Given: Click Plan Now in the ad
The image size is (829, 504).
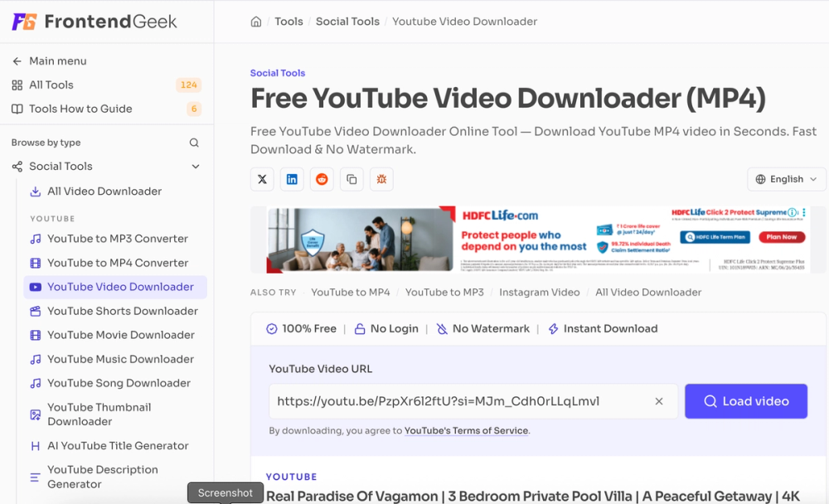Looking at the screenshot, I should point(782,237).
